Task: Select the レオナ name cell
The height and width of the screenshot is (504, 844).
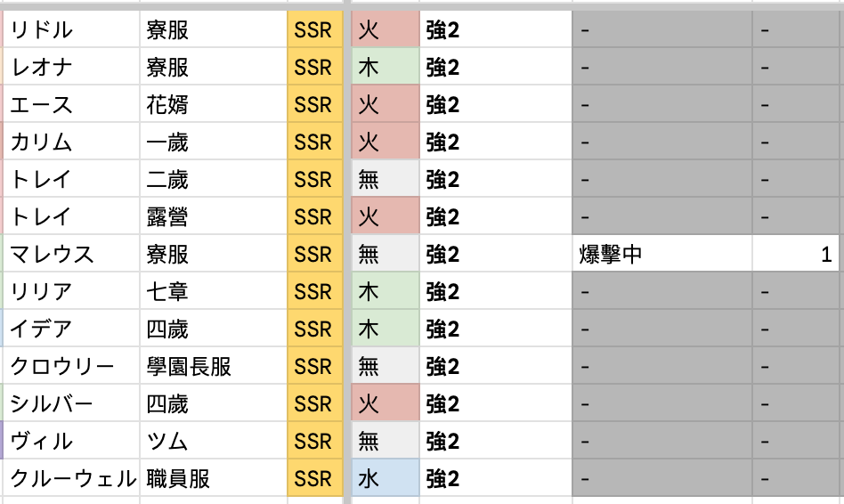Action: point(71,67)
